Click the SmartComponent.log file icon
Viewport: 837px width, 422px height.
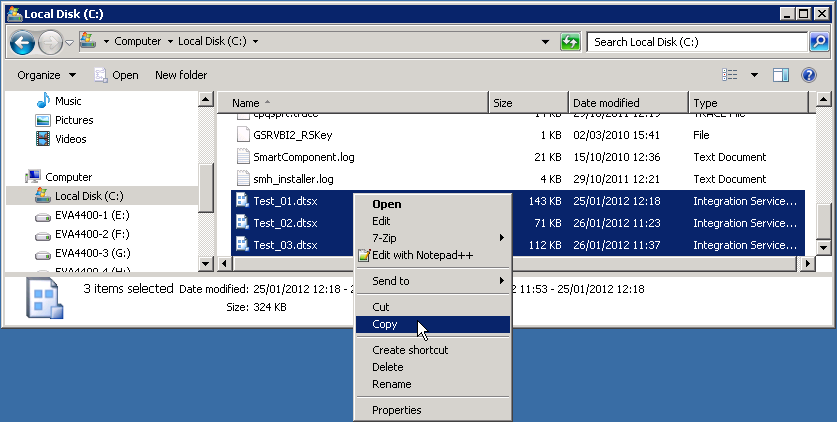pyautogui.click(x=243, y=157)
